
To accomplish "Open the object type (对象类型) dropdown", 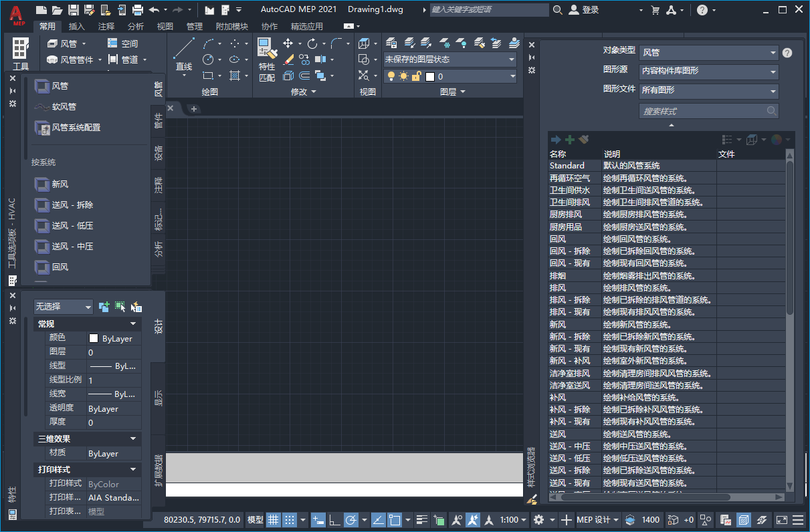I will pyautogui.click(x=709, y=52).
